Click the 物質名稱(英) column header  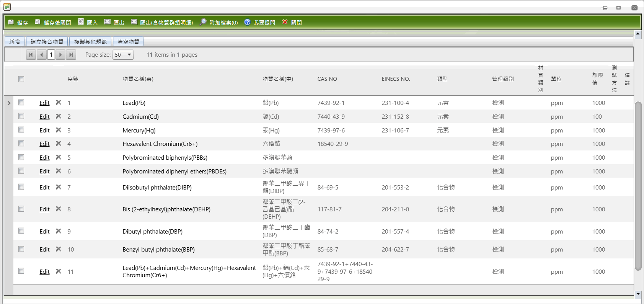coord(138,79)
